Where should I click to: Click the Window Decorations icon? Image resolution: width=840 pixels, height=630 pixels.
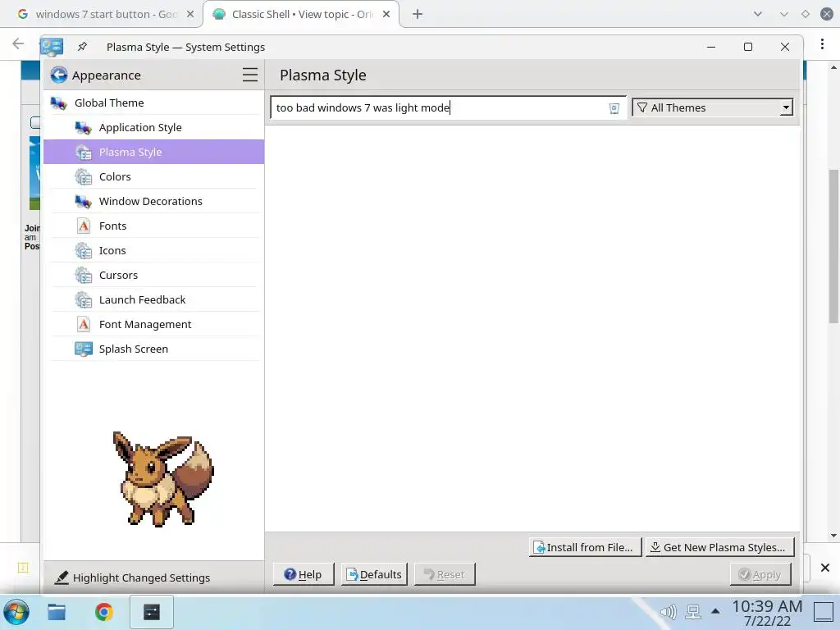click(x=84, y=202)
